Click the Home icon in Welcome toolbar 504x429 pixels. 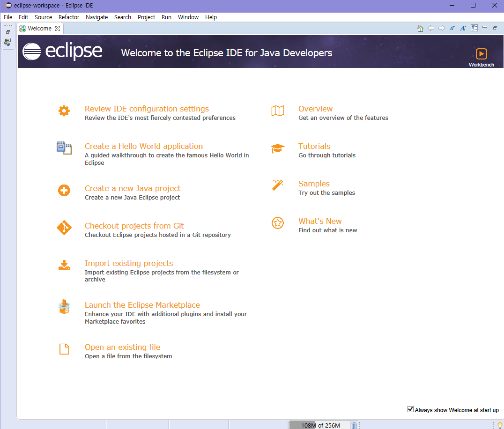pyautogui.click(x=420, y=28)
